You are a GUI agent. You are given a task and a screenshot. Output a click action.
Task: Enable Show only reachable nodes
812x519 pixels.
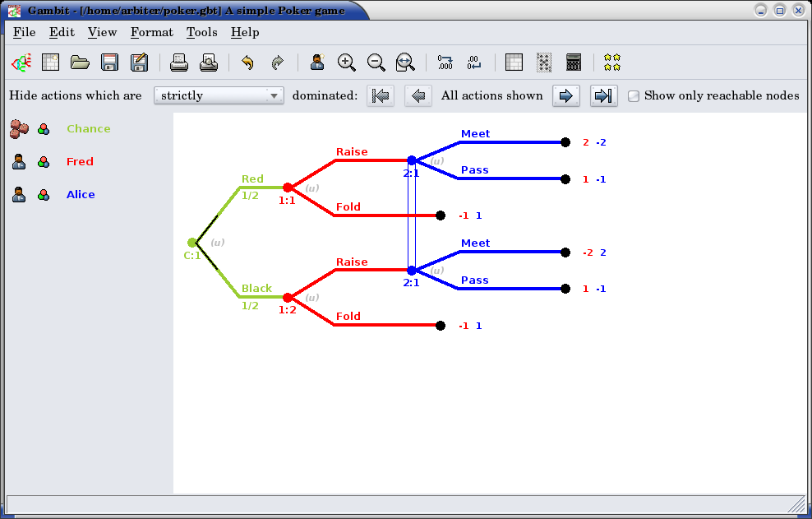click(x=634, y=96)
